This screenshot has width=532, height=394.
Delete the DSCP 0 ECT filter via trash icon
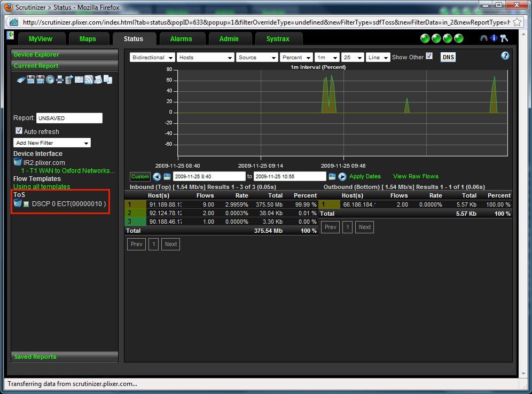pyautogui.click(x=17, y=203)
